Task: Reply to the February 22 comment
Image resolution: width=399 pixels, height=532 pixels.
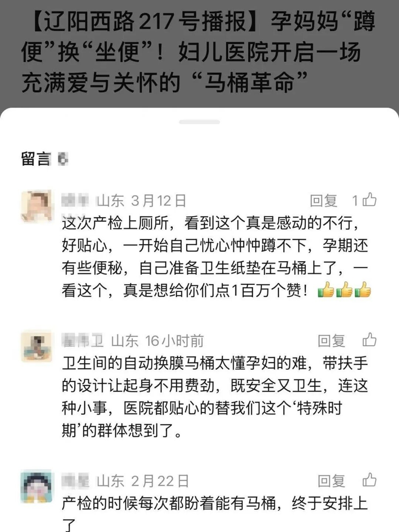Action: pos(331,481)
